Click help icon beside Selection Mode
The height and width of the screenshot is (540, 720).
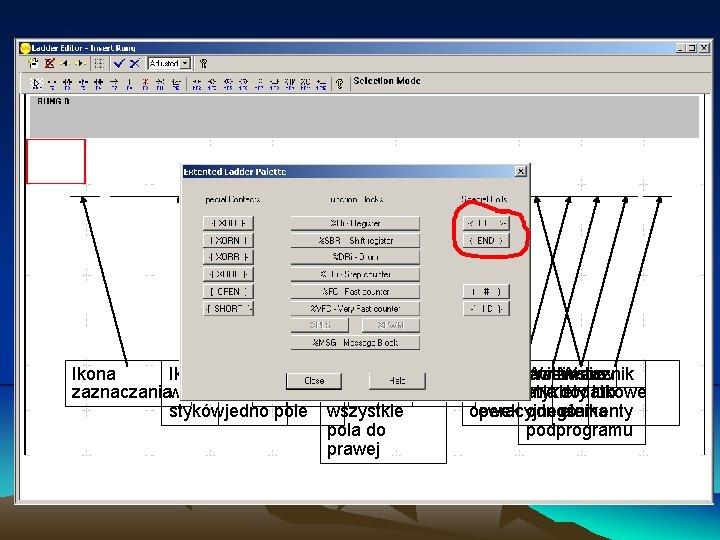tap(340, 84)
